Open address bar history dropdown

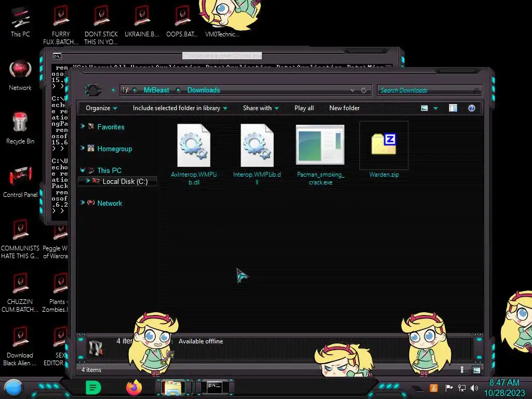(x=352, y=90)
